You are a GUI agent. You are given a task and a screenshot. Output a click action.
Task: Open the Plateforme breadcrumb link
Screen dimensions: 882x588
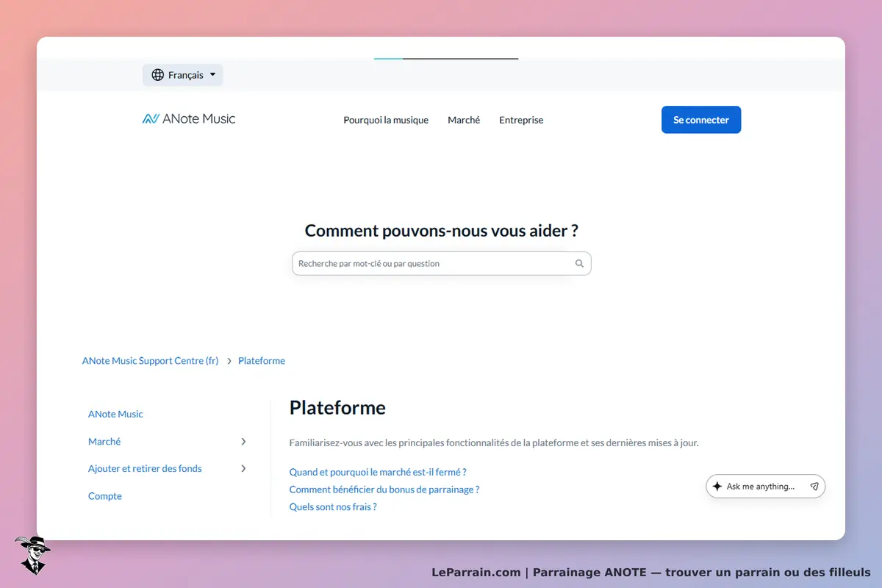click(x=262, y=361)
